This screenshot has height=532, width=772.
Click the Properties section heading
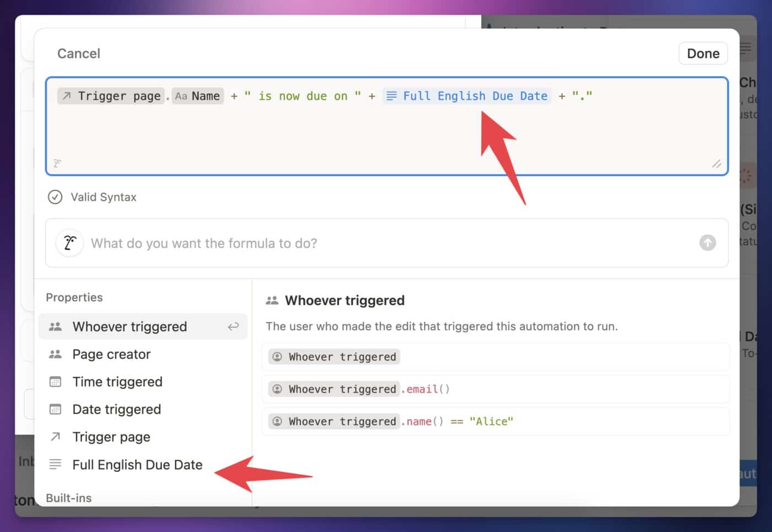tap(74, 297)
